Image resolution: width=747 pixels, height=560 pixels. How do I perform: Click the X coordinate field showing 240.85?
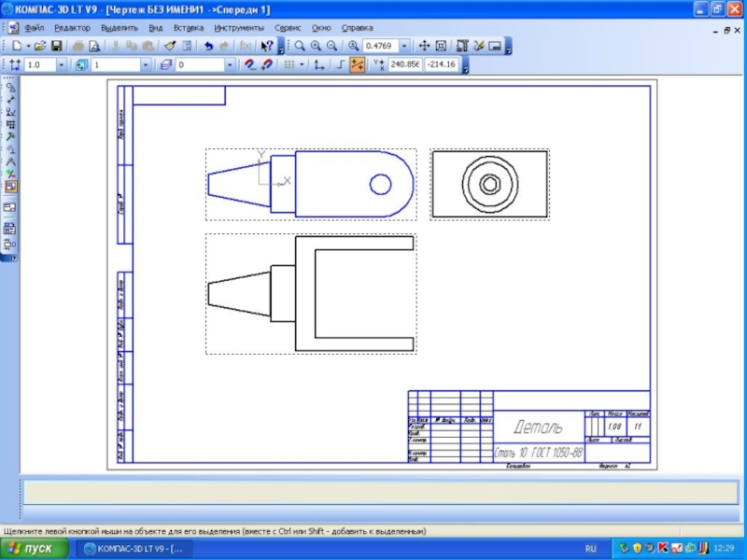[x=404, y=65]
